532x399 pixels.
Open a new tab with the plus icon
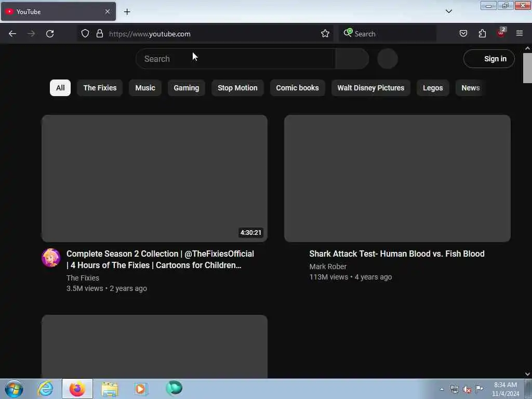[x=127, y=12]
